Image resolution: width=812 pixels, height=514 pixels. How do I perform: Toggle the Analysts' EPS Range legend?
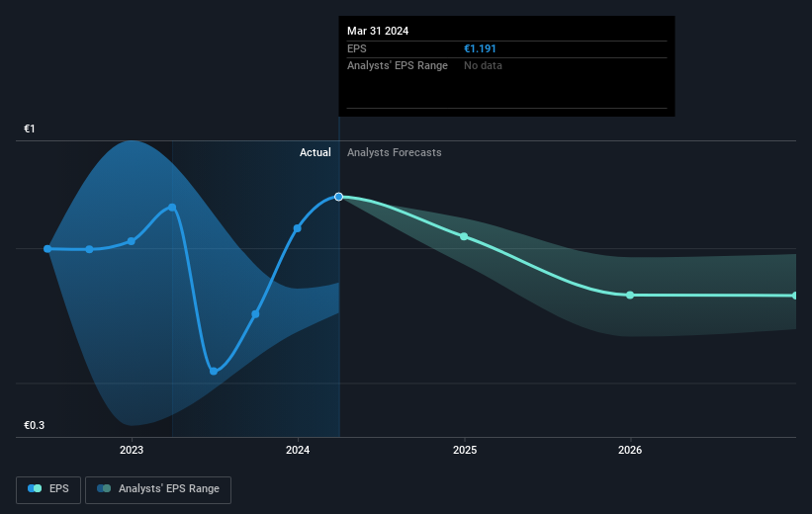(x=158, y=489)
